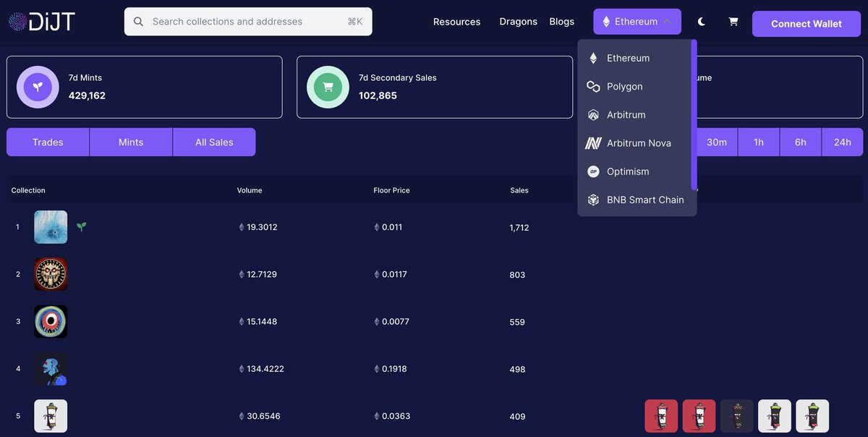Open first red recent-sale thumbnail in row 5
868x437 pixels.
coord(661,416)
